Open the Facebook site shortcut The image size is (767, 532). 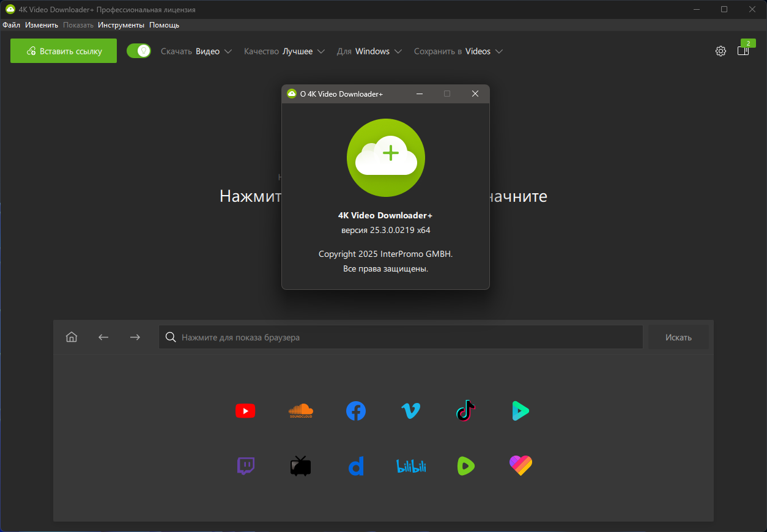(x=356, y=411)
